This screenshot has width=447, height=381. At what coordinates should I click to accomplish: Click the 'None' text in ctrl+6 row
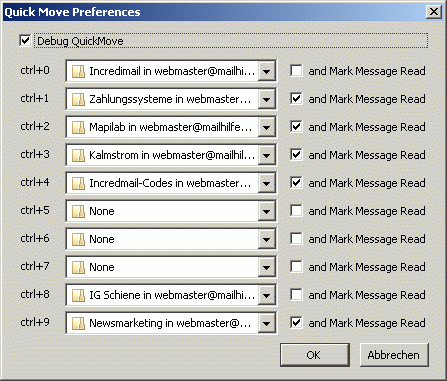coord(102,239)
